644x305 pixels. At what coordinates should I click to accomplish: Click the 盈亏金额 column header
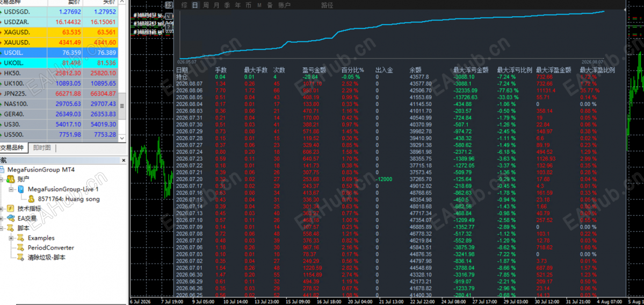pos(314,70)
